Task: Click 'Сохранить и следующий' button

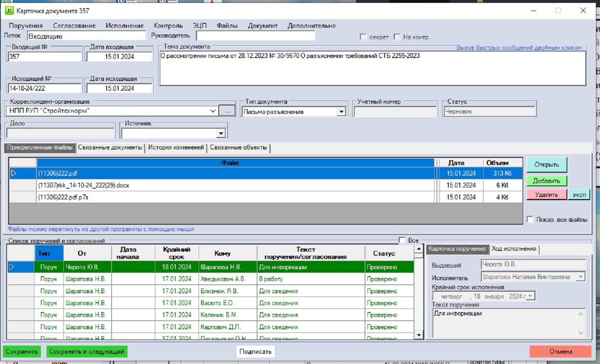Action: [x=87, y=351]
